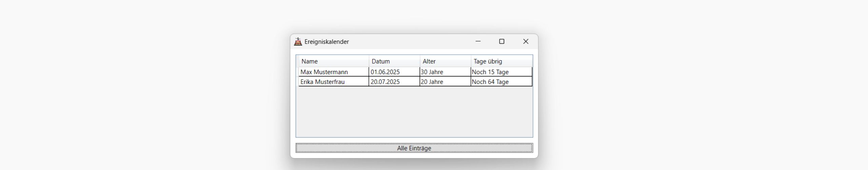This screenshot has height=170, width=868.
Task: Select the 30 Jahre age cell
Action: pyautogui.click(x=432, y=72)
